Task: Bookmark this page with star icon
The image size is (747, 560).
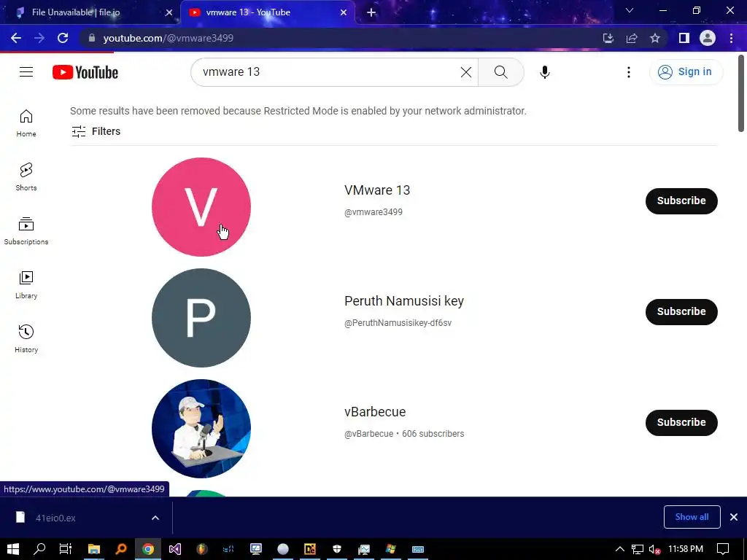Action: coord(655,38)
